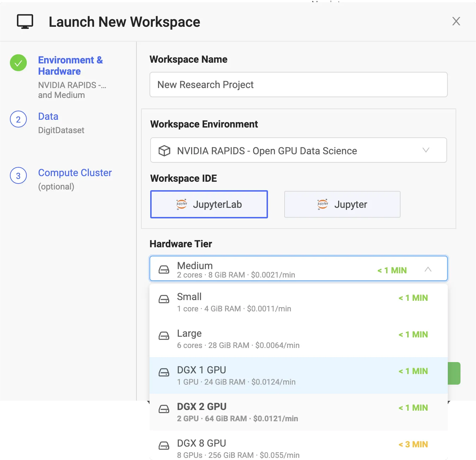Click the '1 core · 4 GiB RAM · $0.0011/min' text

pos(234,309)
